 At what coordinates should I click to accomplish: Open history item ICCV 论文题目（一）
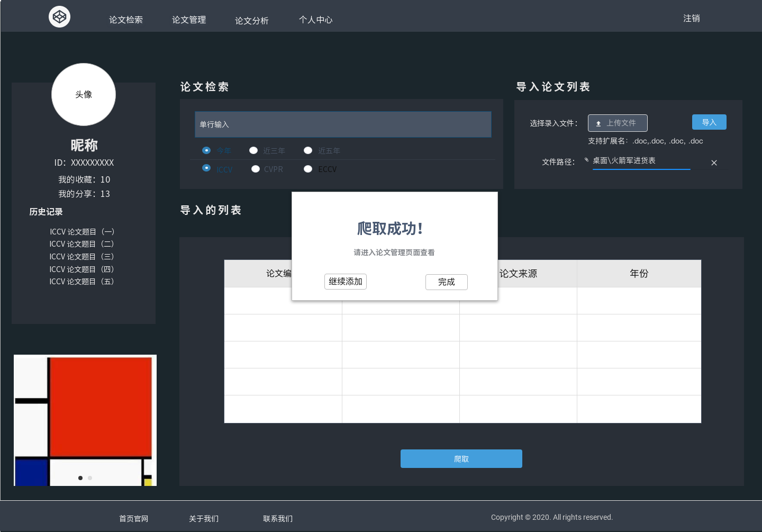82,232
